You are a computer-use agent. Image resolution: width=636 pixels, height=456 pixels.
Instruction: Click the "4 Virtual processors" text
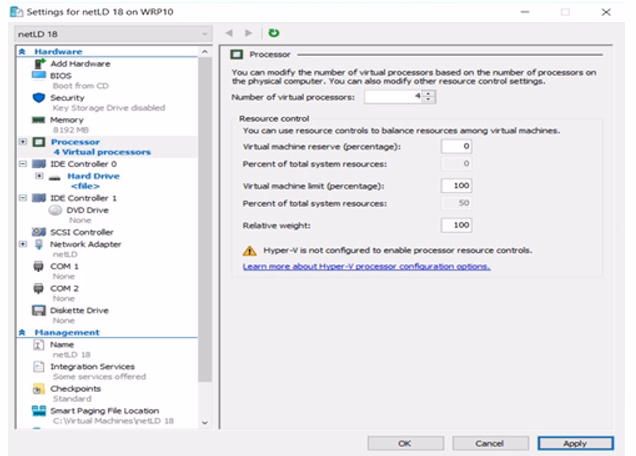(102, 152)
